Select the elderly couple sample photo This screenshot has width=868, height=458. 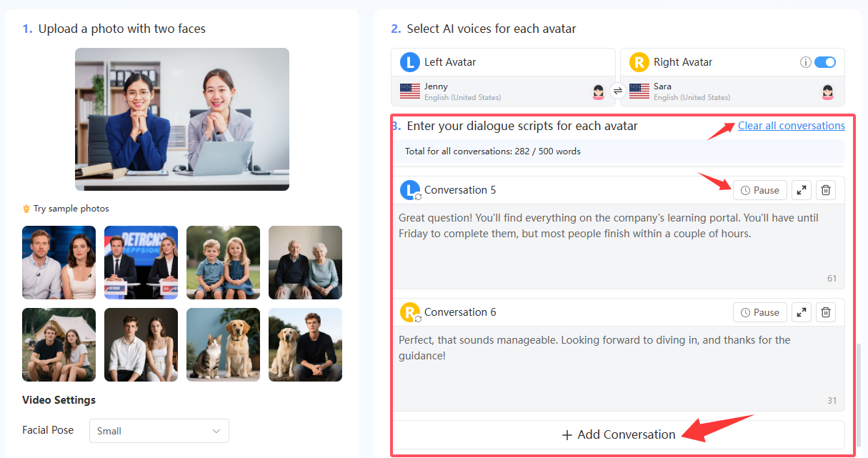(305, 262)
